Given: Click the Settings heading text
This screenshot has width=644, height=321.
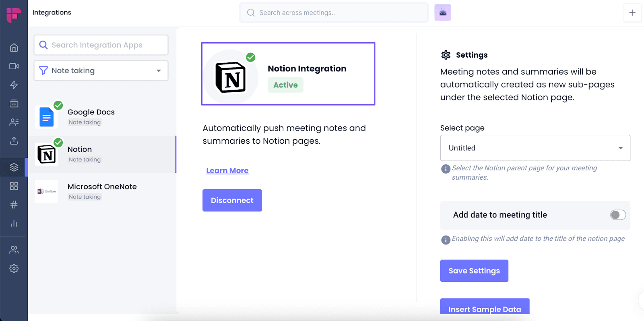Looking at the screenshot, I should click(x=472, y=55).
